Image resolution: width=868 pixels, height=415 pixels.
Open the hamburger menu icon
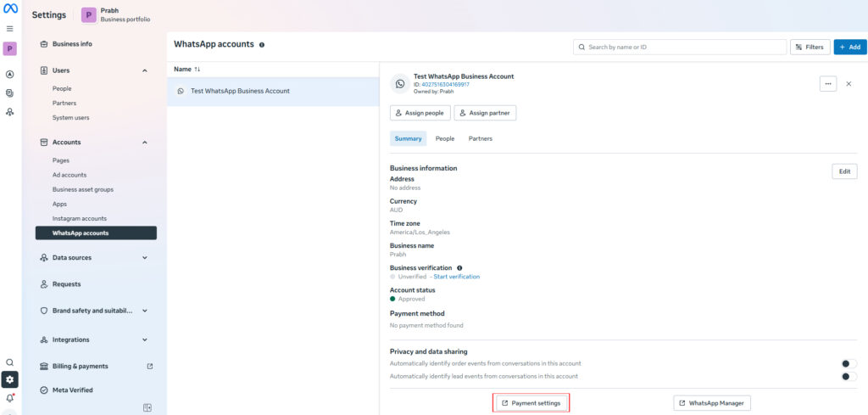(x=10, y=29)
